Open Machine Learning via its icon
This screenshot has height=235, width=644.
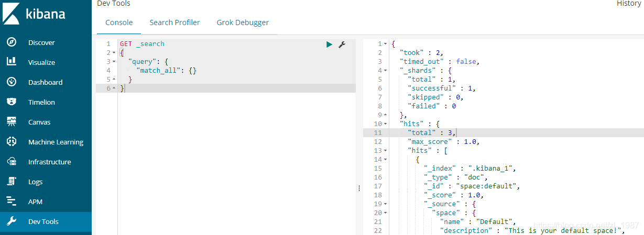click(x=12, y=142)
